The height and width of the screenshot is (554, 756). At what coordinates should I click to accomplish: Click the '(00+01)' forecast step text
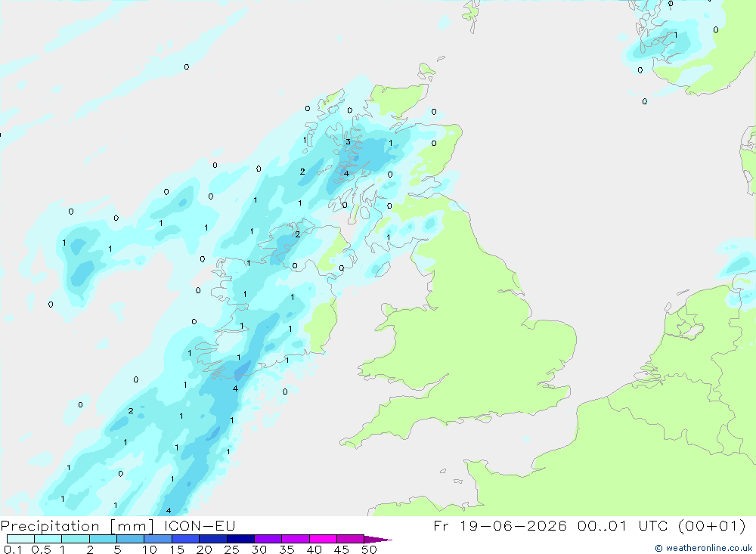pos(711,525)
